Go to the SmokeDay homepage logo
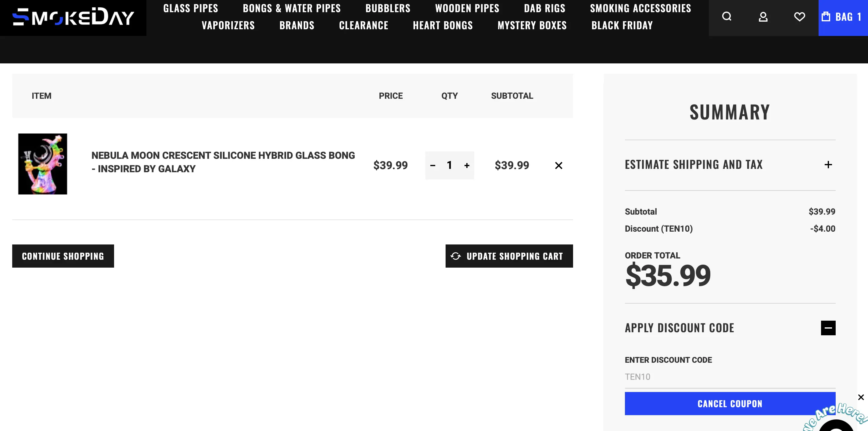The width and height of the screenshot is (868, 431). (x=73, y=17)
